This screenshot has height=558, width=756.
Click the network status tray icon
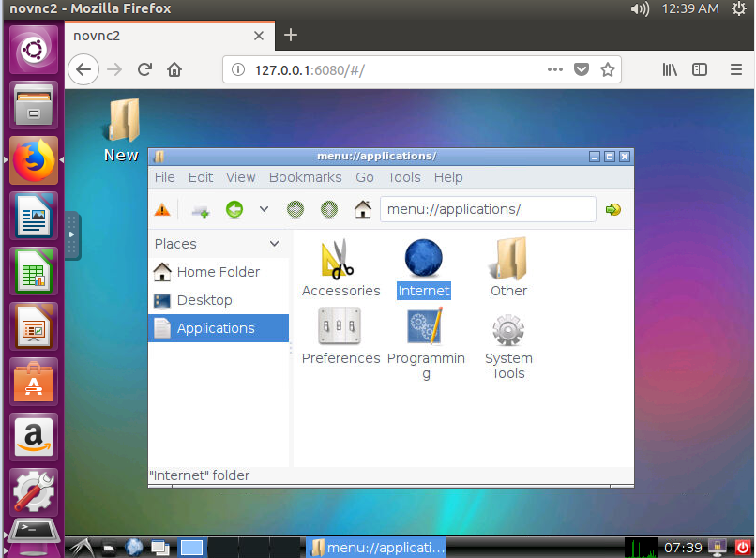click(718, 547)
